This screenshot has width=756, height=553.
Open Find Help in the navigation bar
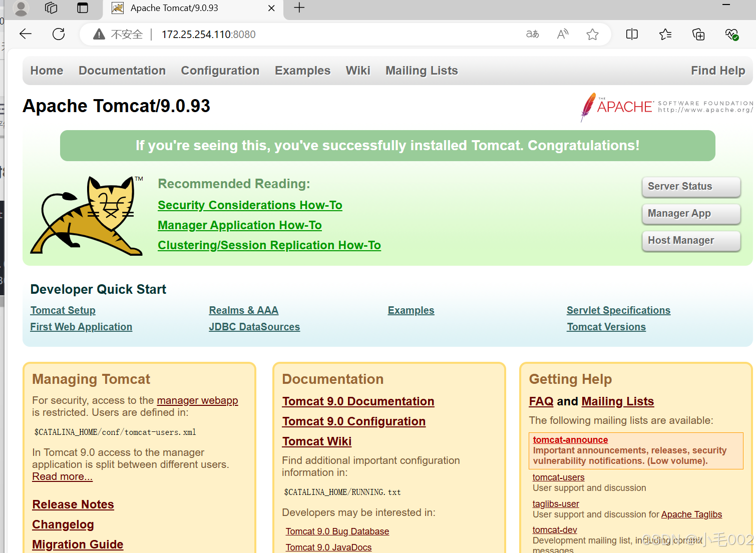[x=718, y=71]
